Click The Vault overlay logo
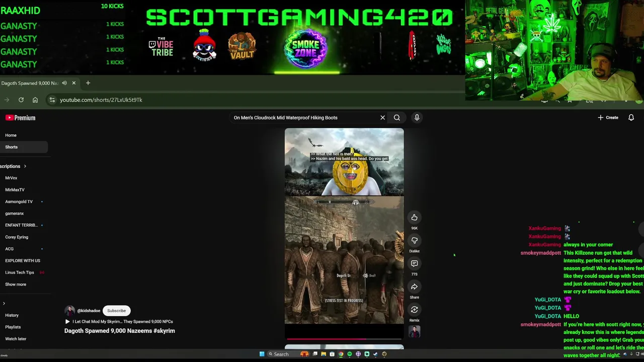This screenshot has height=362, width=644. coord(242,47)
